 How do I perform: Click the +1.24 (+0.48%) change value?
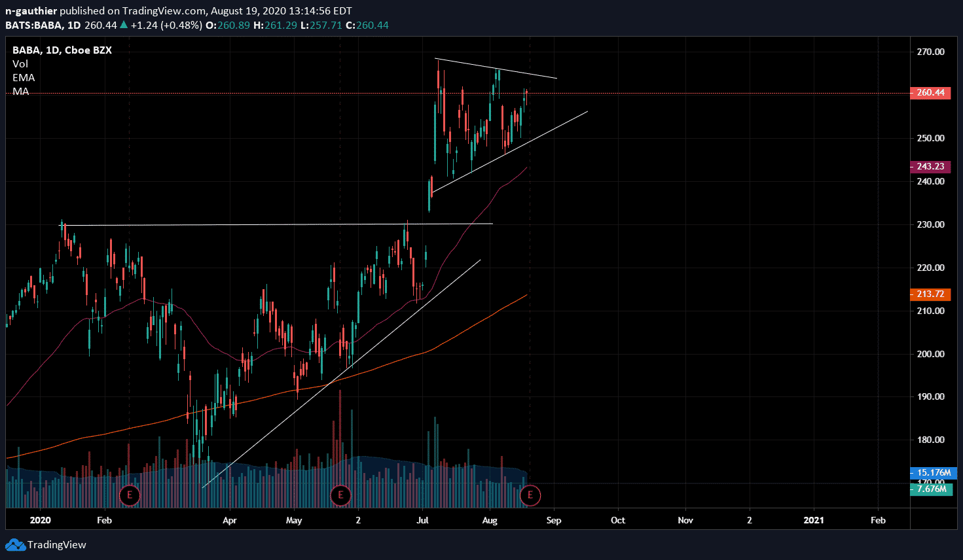click(166, 26)
